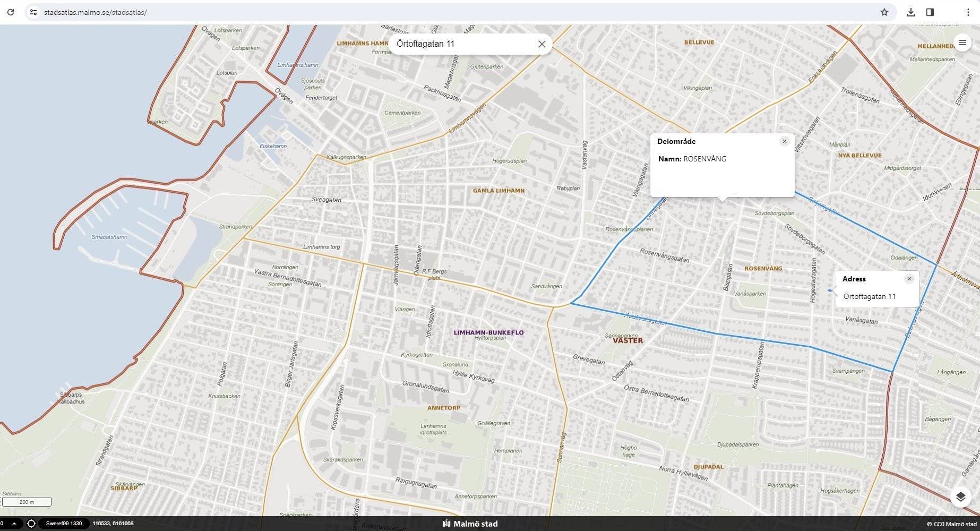Click the Högerudsplan label
Image resolution: width=980 pixels, height=531 pixels.
point(509,161)
